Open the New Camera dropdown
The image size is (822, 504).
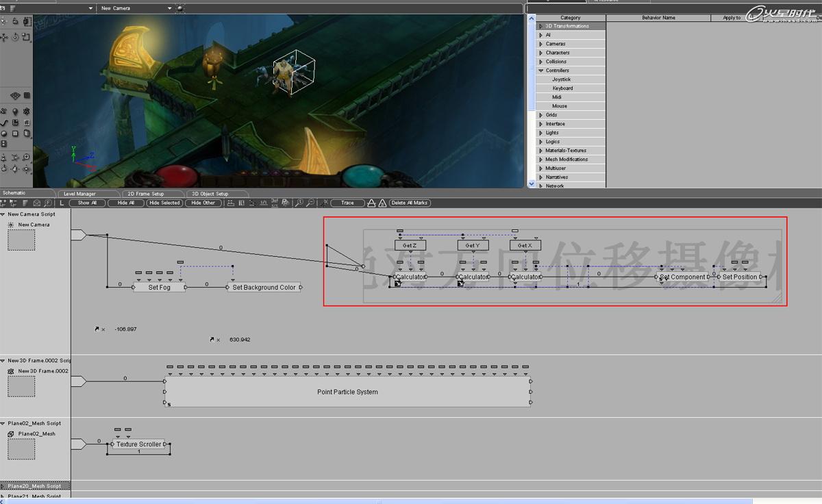(136, 8)
